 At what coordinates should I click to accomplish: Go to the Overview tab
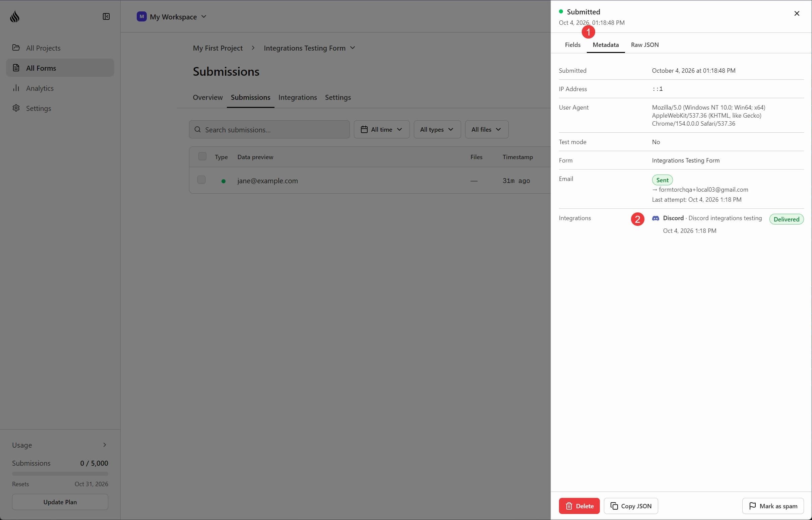coord(208,97)
